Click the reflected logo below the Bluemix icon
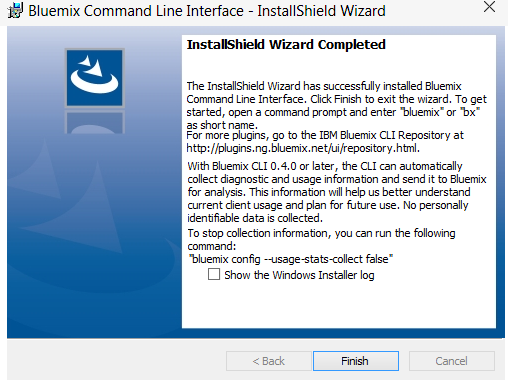The height and width of the screenshot is (382, 508). [94, 122]
